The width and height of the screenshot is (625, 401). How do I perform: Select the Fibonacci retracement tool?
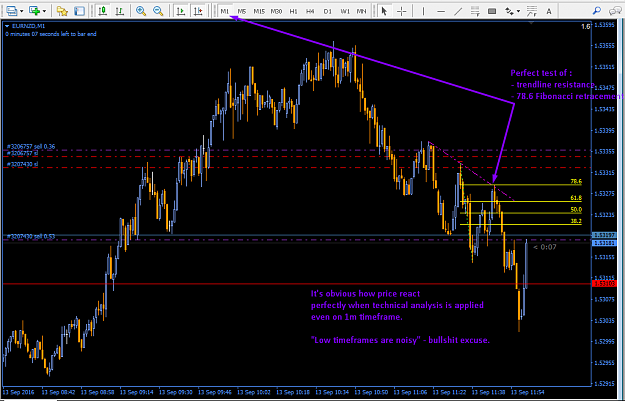532,11
